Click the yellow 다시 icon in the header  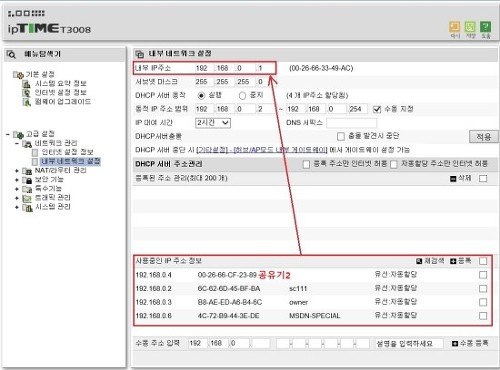pos(455,27)
